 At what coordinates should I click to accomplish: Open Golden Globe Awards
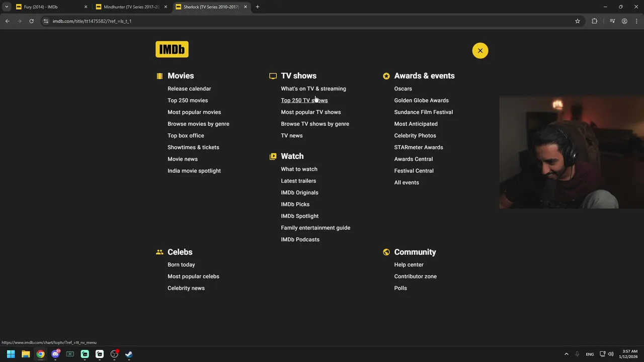click(x=421, y=100)
